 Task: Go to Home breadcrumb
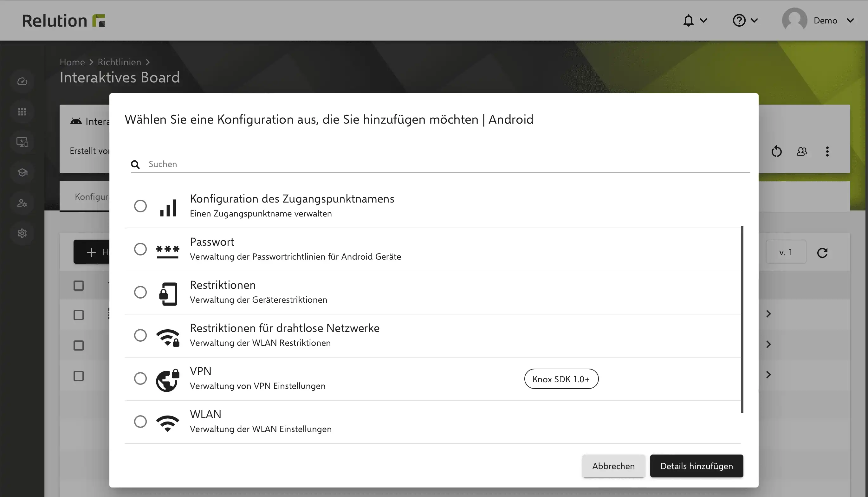[x=72, y=62]
